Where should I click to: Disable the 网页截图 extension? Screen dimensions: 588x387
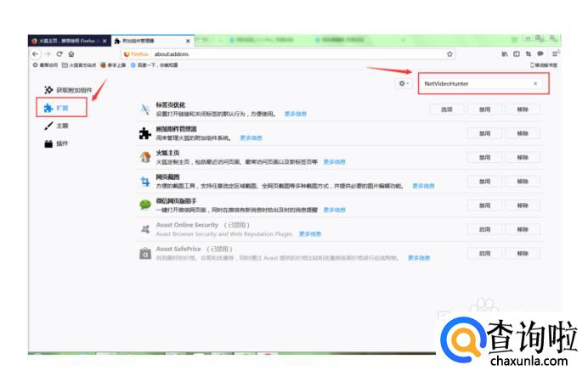click(485, 182)
